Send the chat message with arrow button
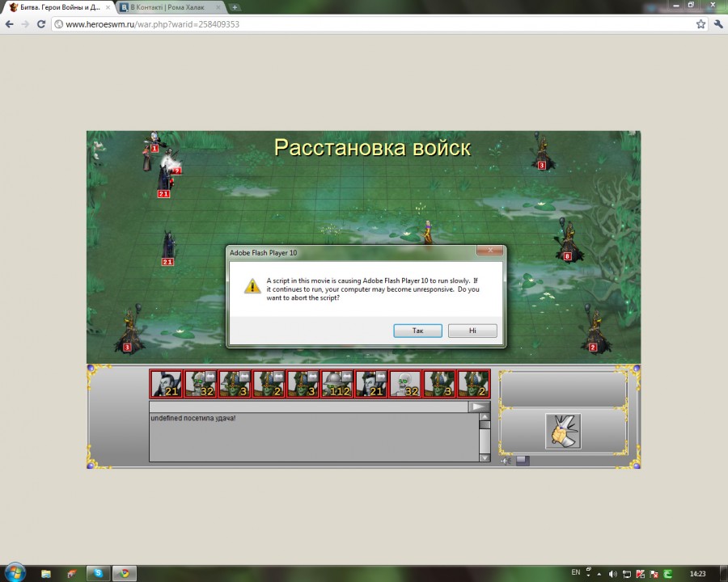 click(479, 407)
